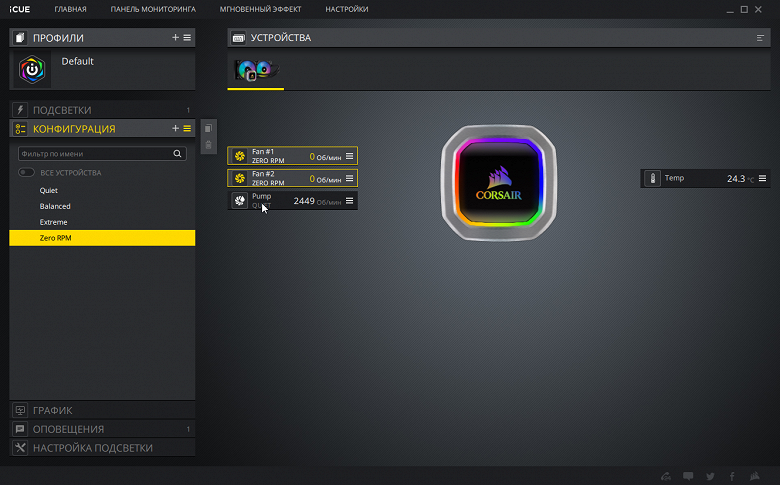The image size is (780, 485).
Task: Expand the Настройка подсветки section
Action: (102, 448)
